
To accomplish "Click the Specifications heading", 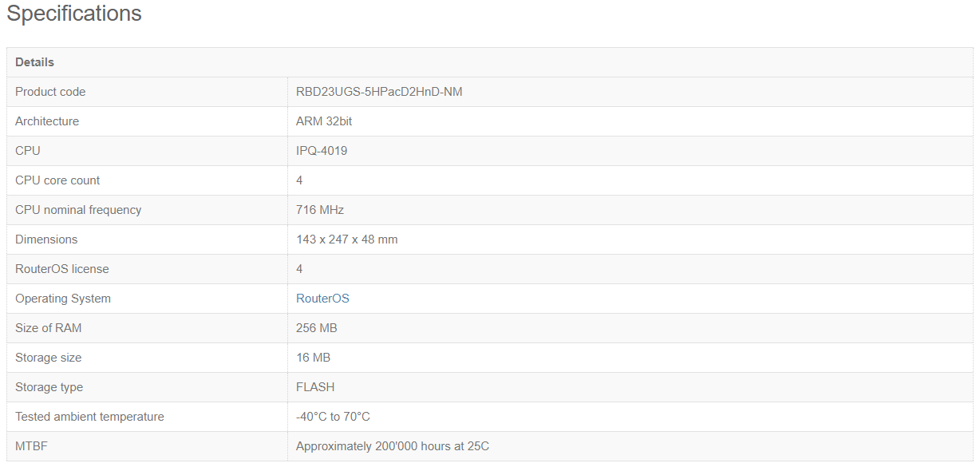I will point(74,14).
